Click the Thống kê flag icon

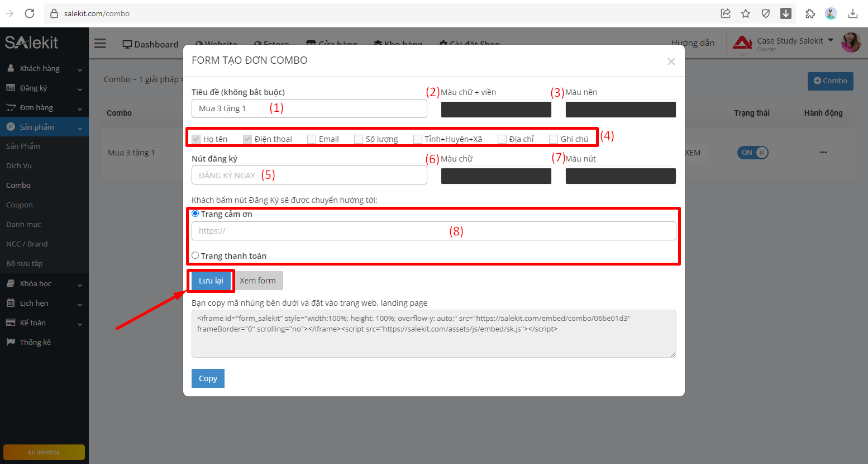coord(11,342)
